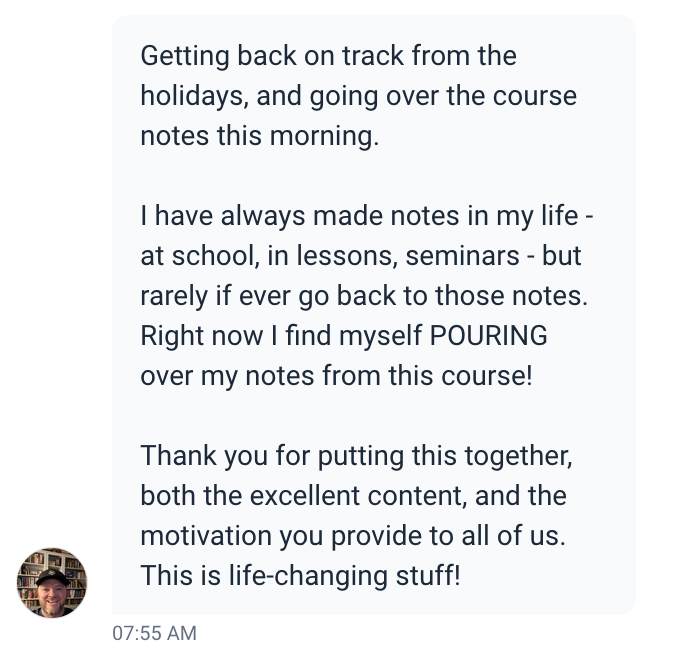Click the word POURING in the message
This screenshot has height=654, width=684.
(x=489, y=336)
